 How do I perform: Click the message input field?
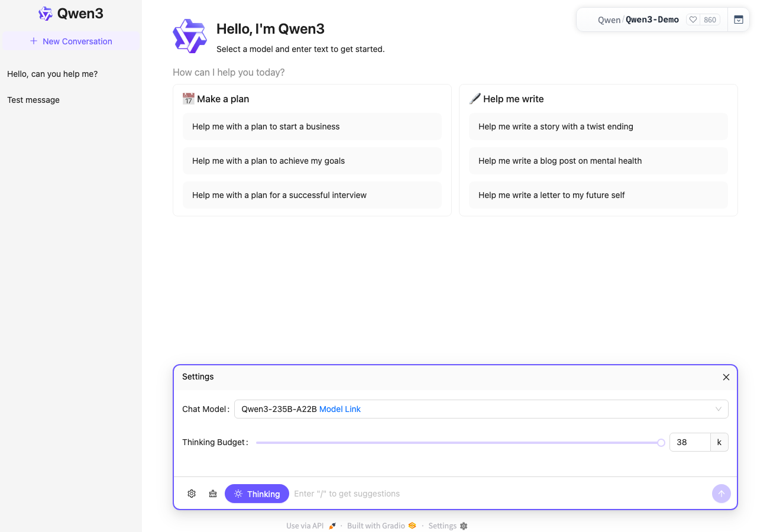point(500,494)
